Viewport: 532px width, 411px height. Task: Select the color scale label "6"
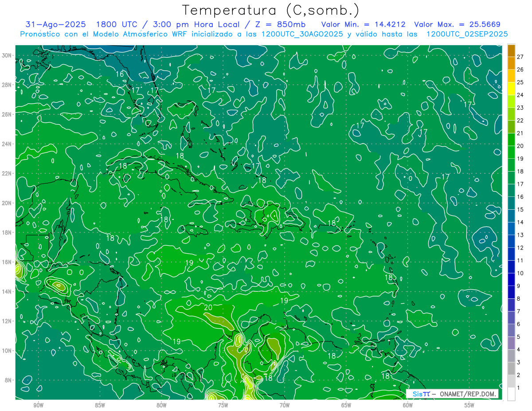pyautogui.click(x=519, y=324)
